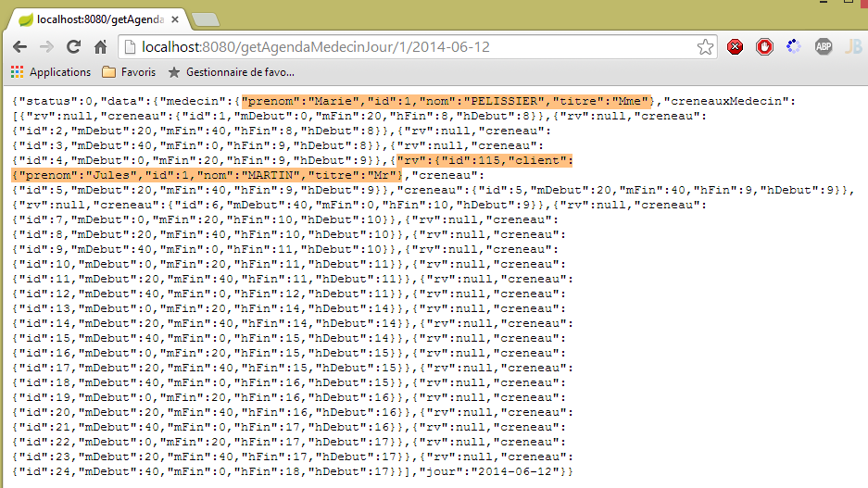Open the ABP Adblock Plus extension

click(x=823, y=46)
